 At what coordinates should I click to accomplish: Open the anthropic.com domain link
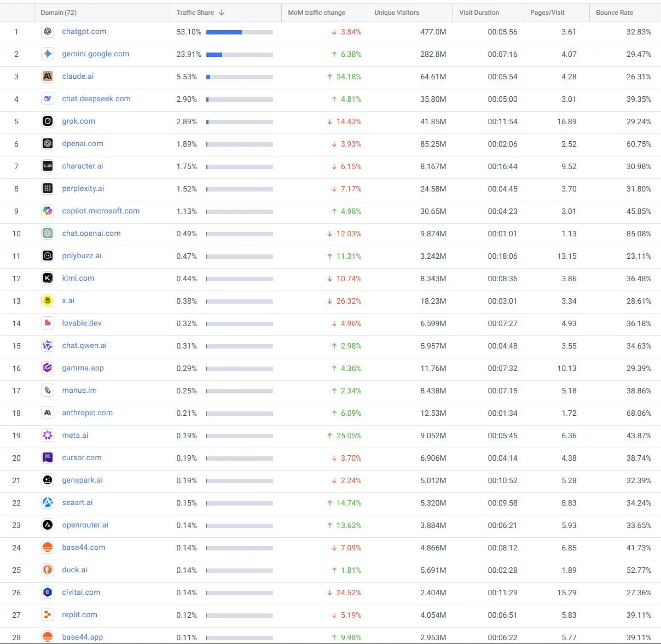[x=88, y=413]
